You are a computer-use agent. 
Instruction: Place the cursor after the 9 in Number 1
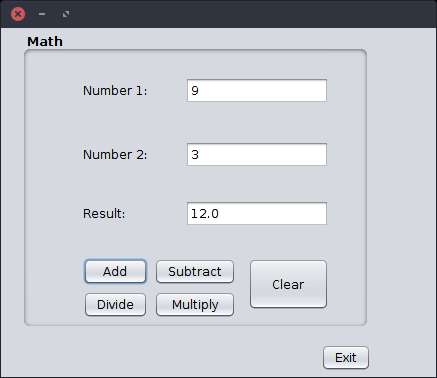200,90
